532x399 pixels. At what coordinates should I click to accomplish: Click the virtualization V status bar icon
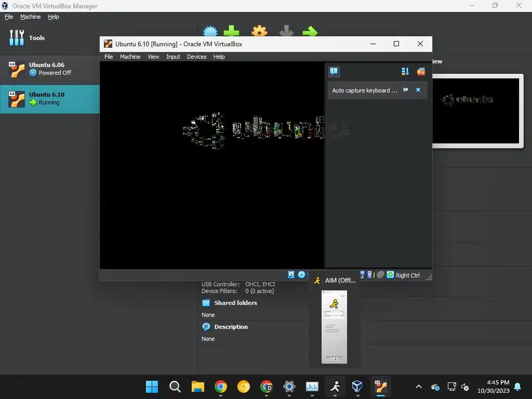370,274
